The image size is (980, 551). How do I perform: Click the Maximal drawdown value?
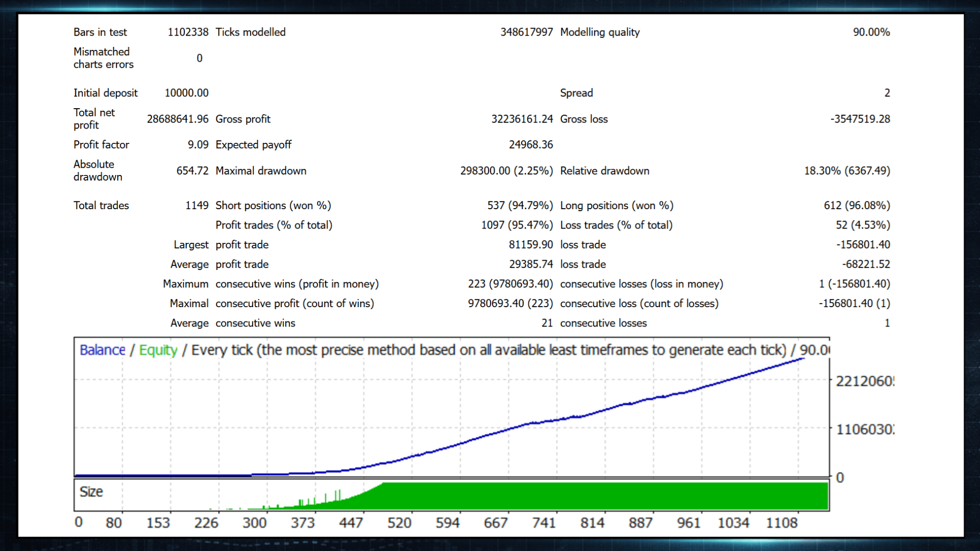(x=506, y=171)
